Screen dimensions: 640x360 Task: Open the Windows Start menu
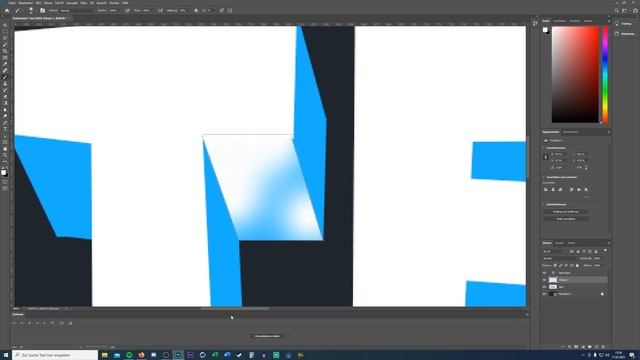[x=6, y=355]
